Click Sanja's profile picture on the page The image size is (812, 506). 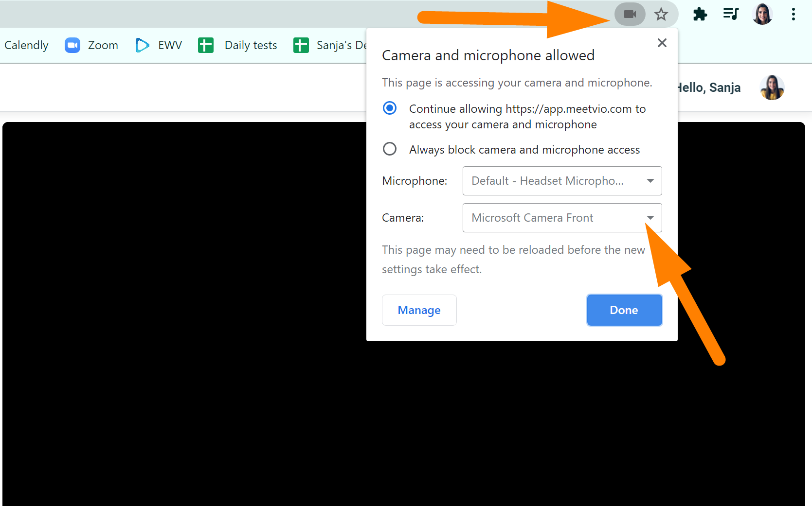(772, 87)
